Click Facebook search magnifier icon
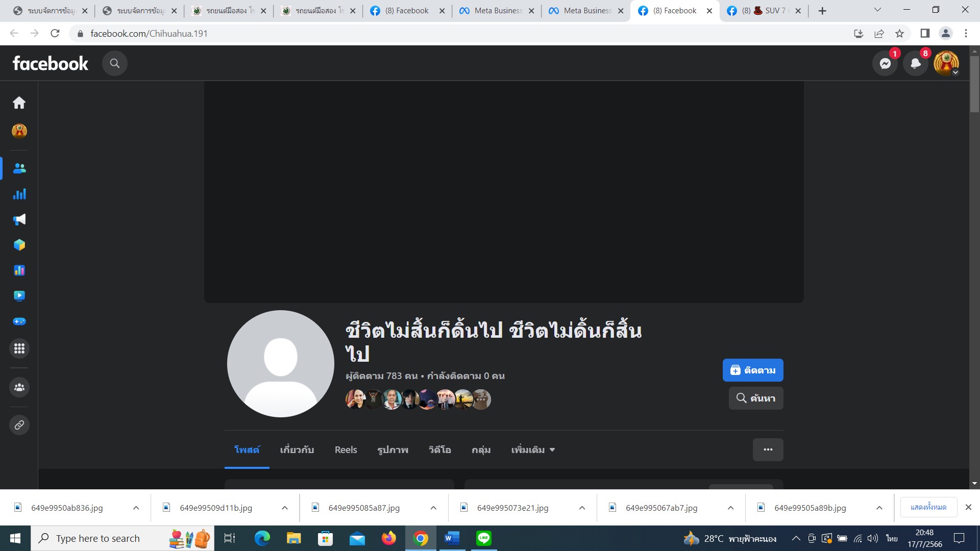 pos(115,63)
